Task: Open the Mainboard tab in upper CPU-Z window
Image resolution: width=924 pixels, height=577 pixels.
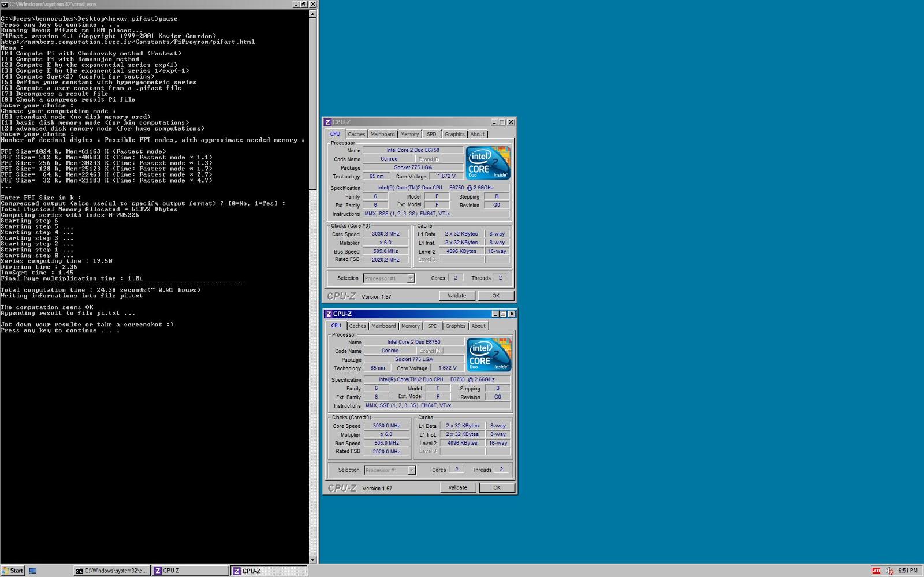Action: (382, 134)
